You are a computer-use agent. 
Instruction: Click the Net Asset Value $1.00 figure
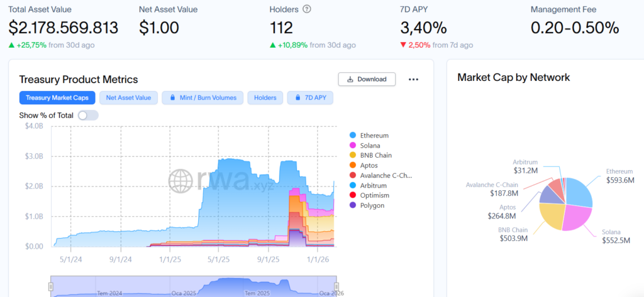[x=159, y=28]
